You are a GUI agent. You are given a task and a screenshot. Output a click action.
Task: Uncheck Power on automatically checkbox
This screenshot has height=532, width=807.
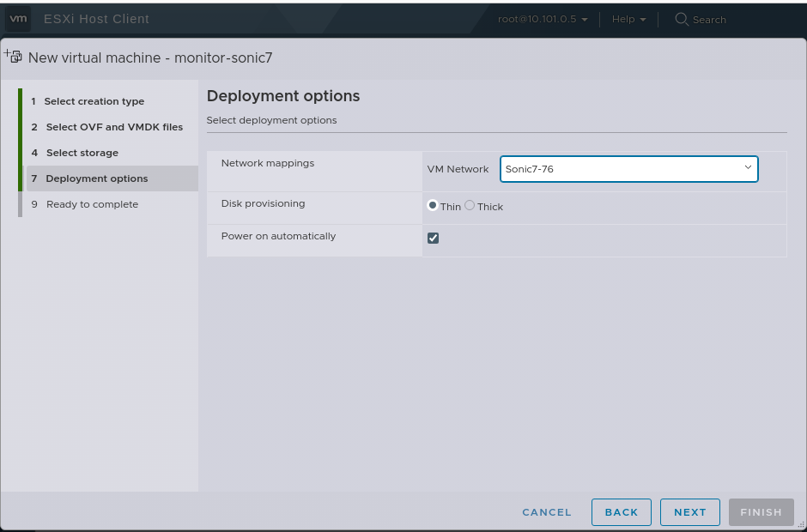pos(433,238)
